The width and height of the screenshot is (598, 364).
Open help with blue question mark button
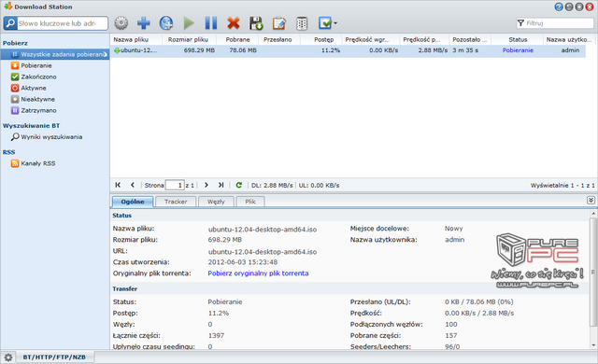click(x=559, y=7)
